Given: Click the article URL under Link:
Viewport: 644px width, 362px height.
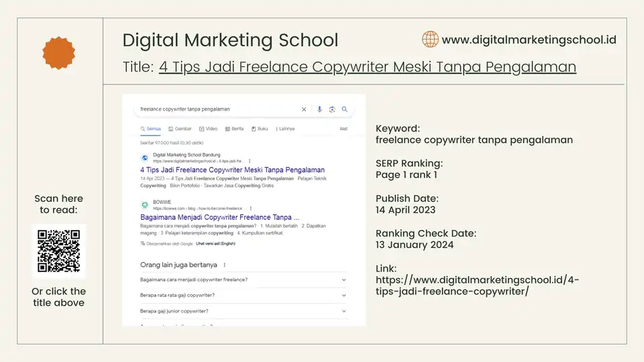Looking at the screenshot, I should click(x=477, y=286).
